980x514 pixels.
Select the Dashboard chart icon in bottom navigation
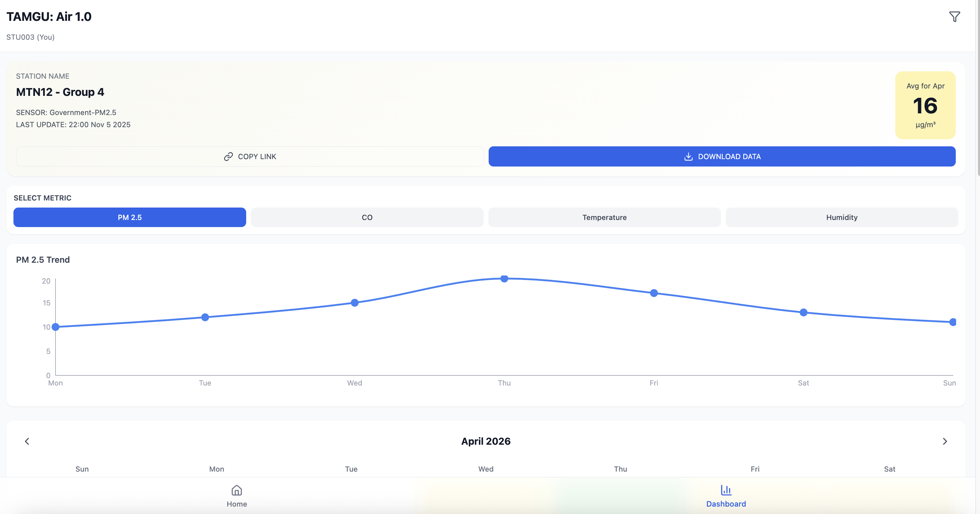[726, 490]
